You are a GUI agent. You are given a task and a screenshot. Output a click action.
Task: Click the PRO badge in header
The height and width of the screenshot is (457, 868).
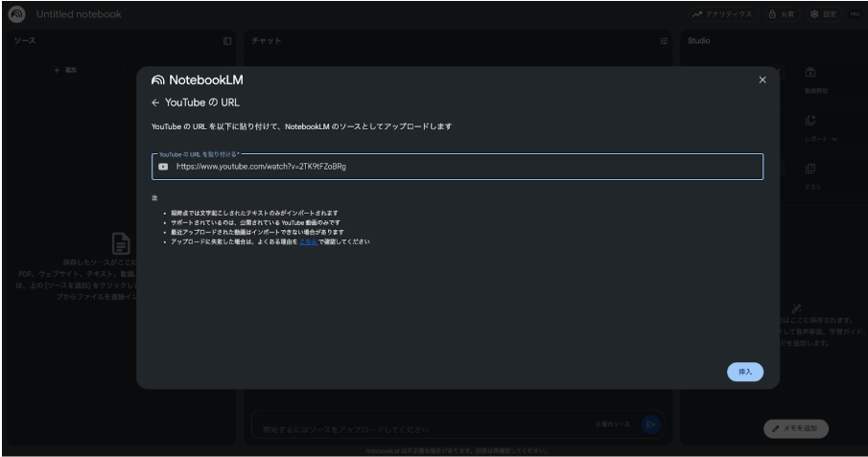click(854, 14)
